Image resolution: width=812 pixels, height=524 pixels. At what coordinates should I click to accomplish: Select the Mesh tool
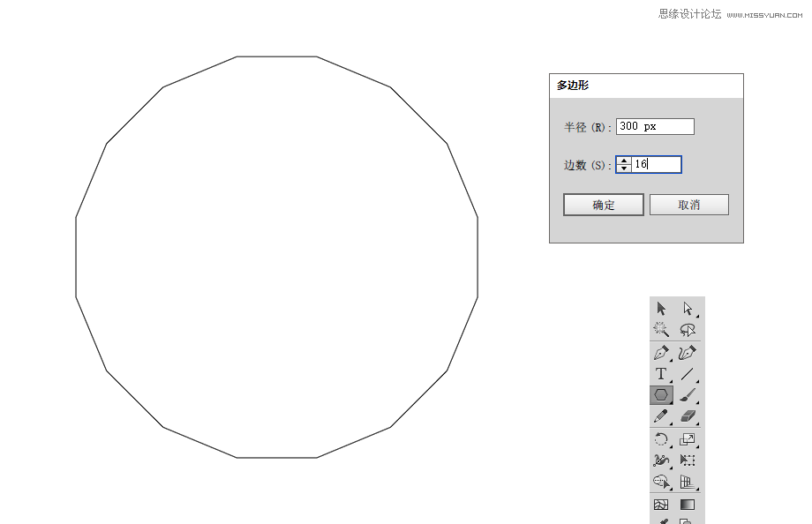(662, 505)
